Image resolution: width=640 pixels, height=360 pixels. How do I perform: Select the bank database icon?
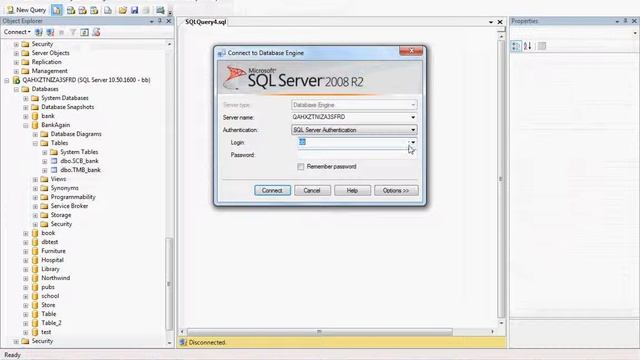(35, 116)
